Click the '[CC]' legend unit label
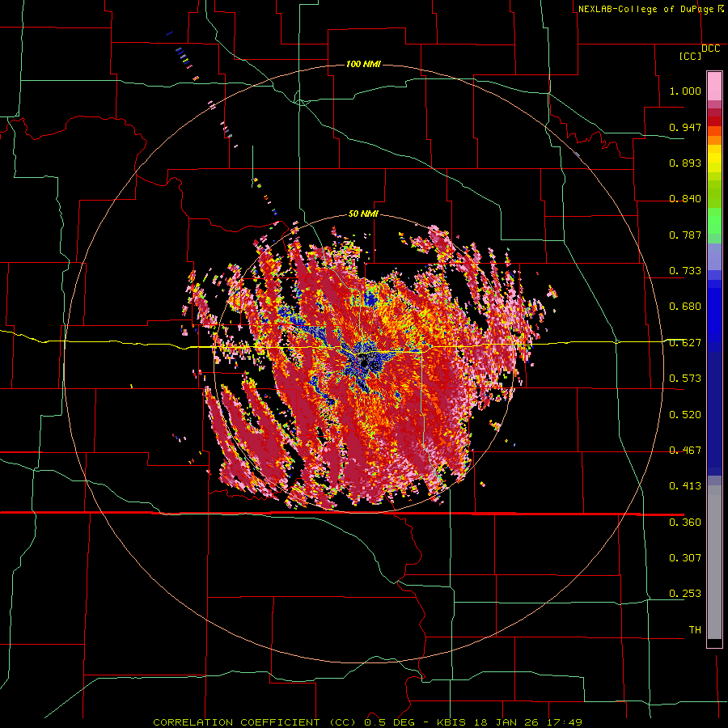This screenshot has height=728, width=728. [x=690, y=56]
